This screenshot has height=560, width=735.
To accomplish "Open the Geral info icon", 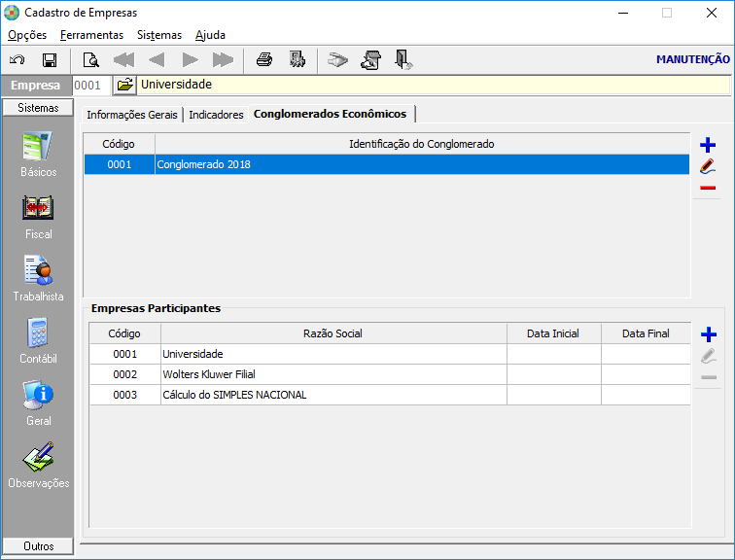I will click(x=38, y=395).
